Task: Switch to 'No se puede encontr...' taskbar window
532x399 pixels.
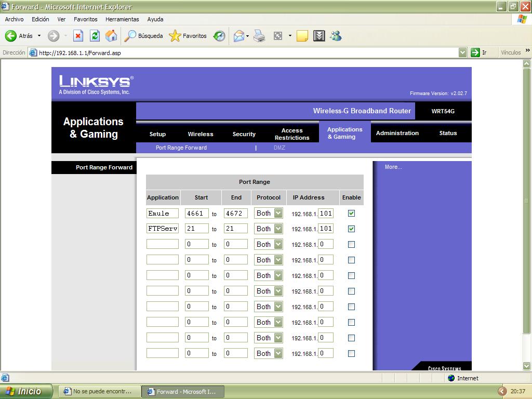Action: (99, 391)
